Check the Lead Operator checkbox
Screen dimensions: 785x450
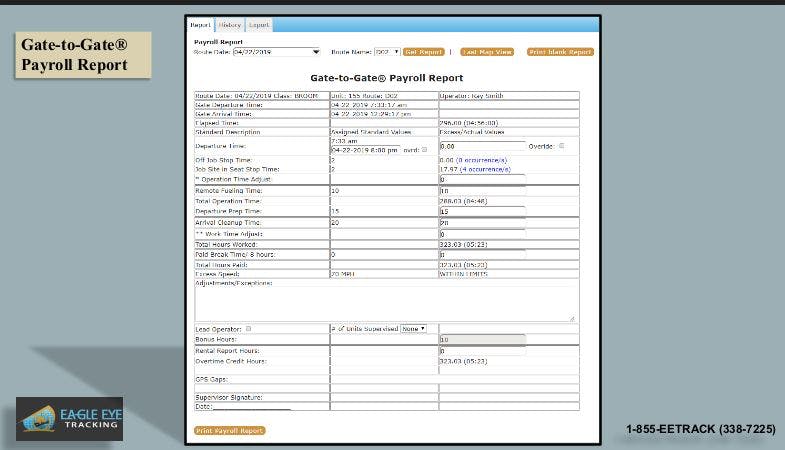[x=248, y=329]
